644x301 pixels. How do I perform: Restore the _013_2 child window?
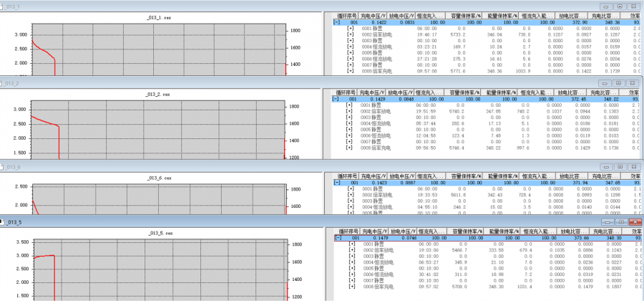tap(620, 84)
